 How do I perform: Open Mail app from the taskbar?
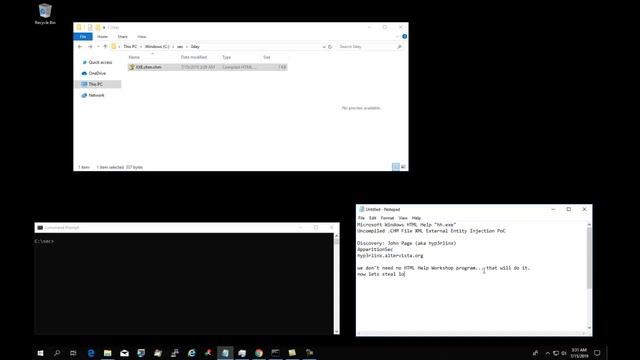point(124,353)
